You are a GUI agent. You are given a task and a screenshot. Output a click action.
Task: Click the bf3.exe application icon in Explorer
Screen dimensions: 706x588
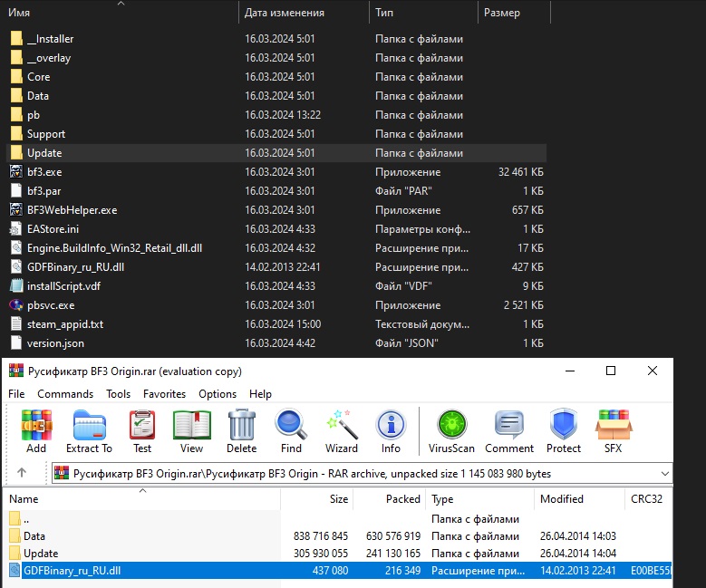[x=16, y=171]
